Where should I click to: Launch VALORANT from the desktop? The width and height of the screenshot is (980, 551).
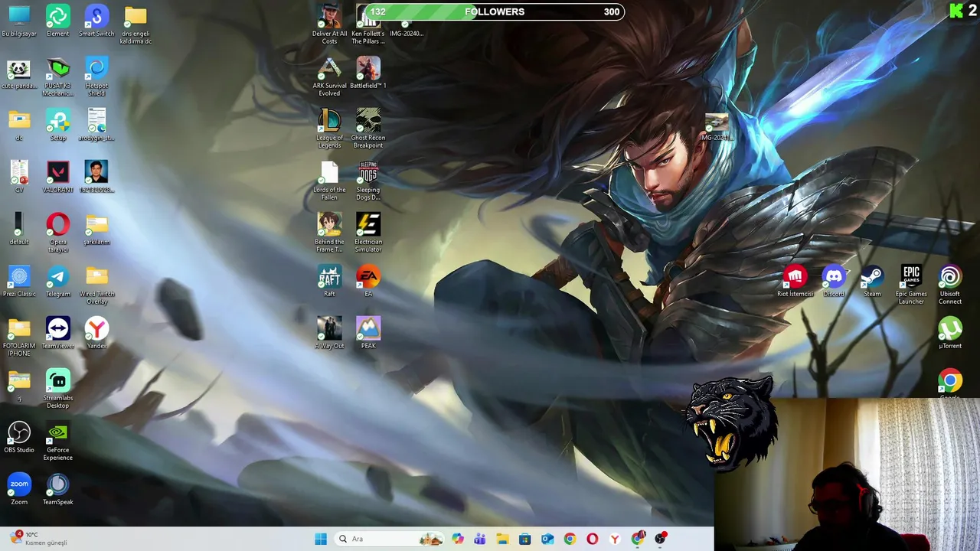pyautogui.click(x=57, y=177)
